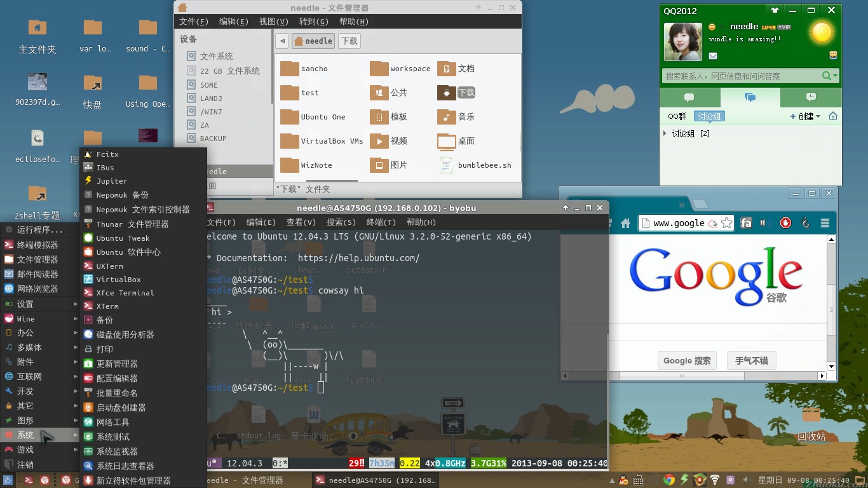Image resolution: width=868 pixels, height=488 pixels.
Task: Click QQ profile avatar picture
Action: click(x=683, y=42)
